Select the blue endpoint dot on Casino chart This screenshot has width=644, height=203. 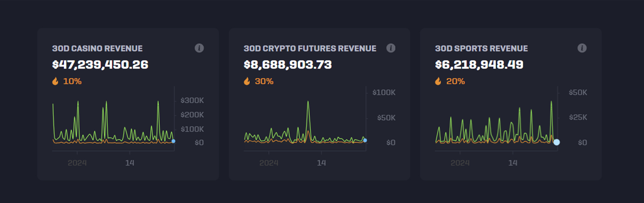174,141
